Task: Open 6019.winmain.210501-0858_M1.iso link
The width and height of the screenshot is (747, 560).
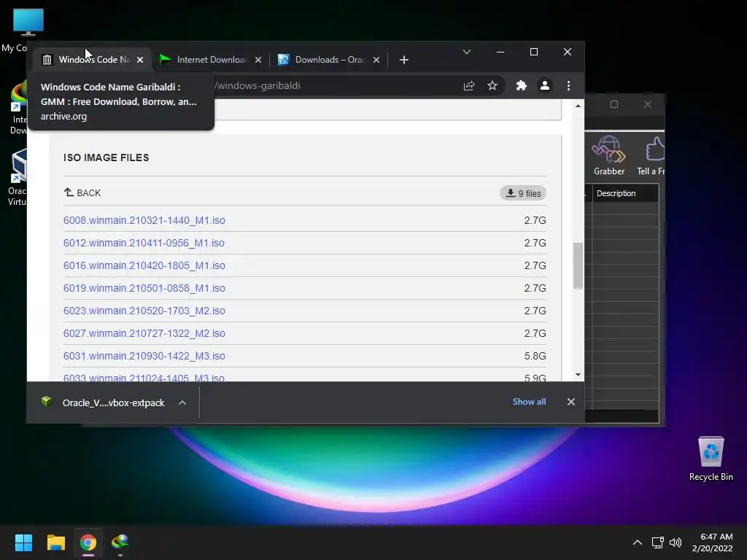Action: point(144,288)
